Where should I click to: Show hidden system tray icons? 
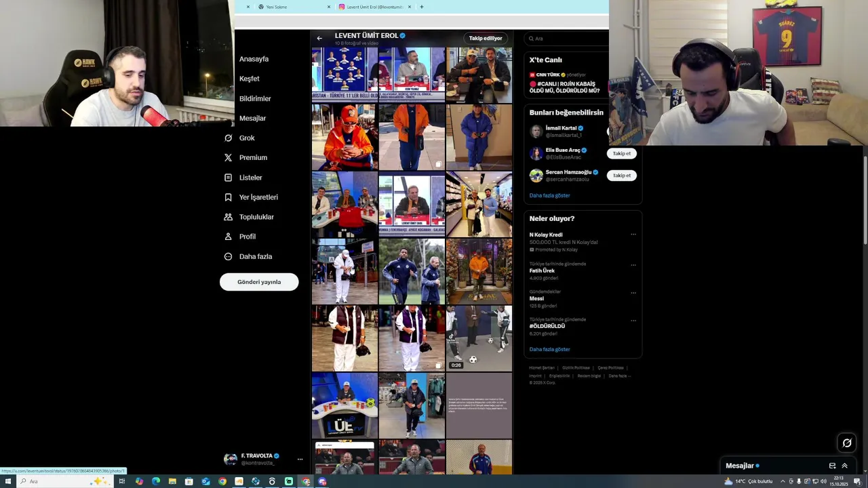pyautogui.click(x=783, y=481)
